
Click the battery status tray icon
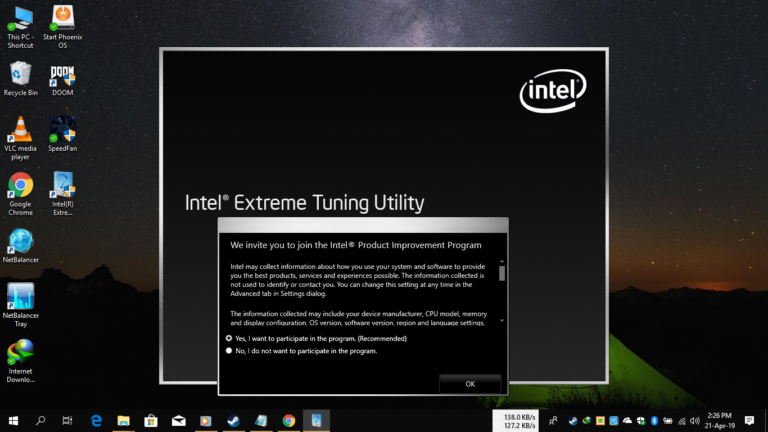click(x=668, y=421)
